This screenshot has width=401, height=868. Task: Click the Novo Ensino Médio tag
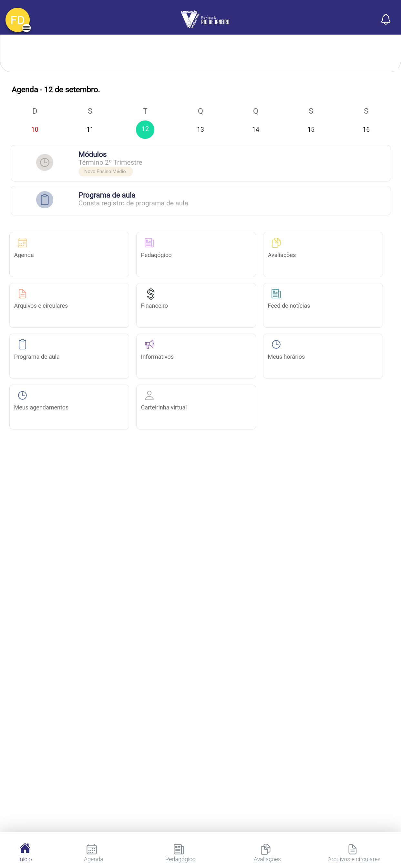coord(106,171)
